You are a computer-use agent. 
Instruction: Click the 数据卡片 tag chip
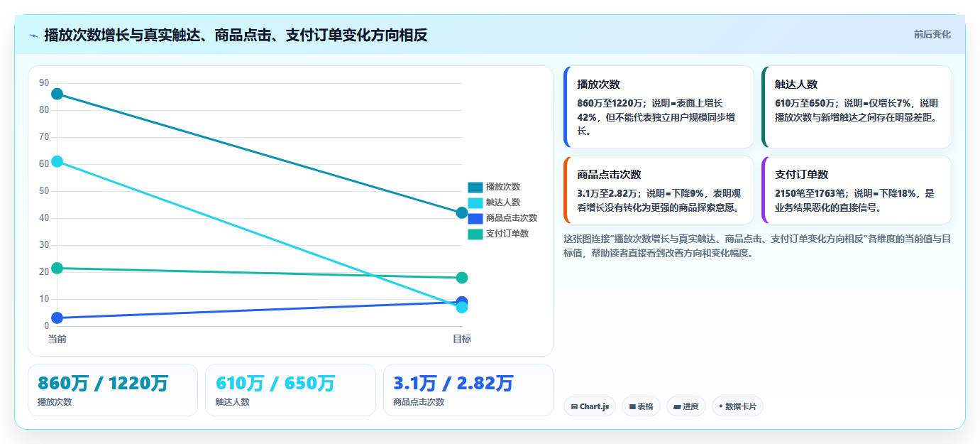(737, 406)
